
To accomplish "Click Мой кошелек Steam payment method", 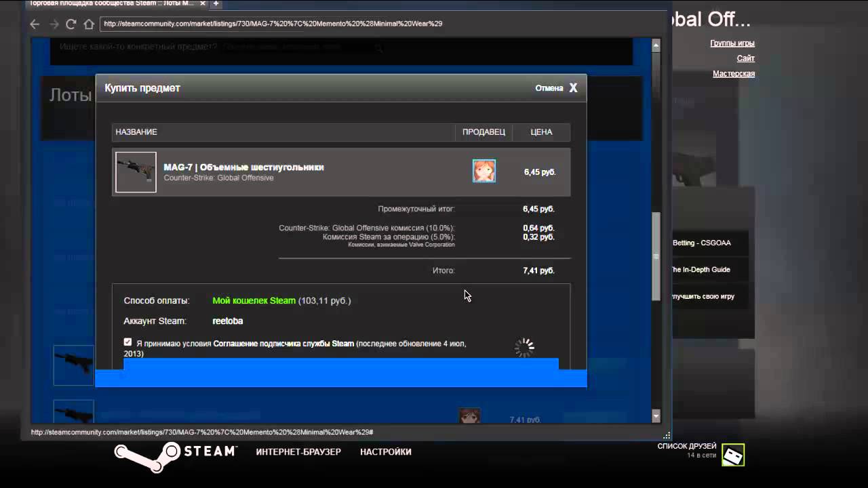I will point(254,300).
